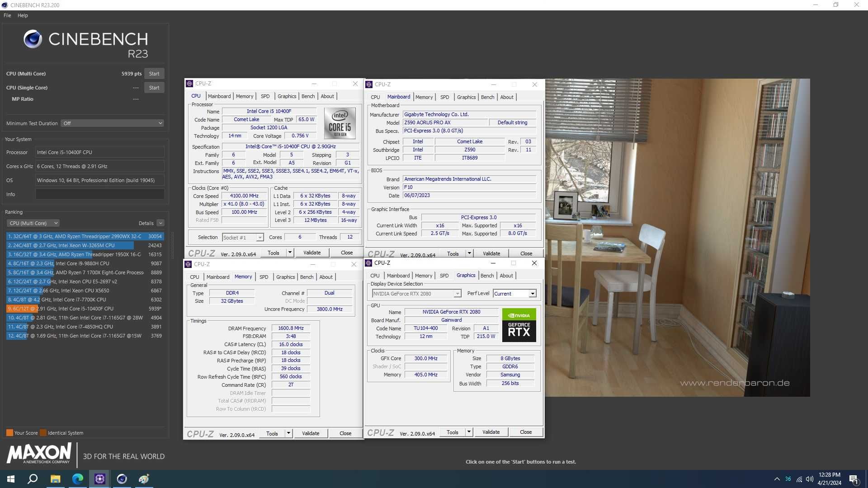Image resolution: width=868 pixels, height=488 pixels.
Task: Click the Bench tab in CPU-Z memory window
Action: [x=307, y=277]
